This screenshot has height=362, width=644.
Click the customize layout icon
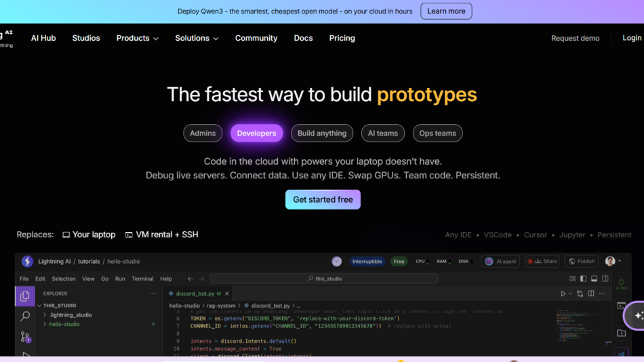572,279
